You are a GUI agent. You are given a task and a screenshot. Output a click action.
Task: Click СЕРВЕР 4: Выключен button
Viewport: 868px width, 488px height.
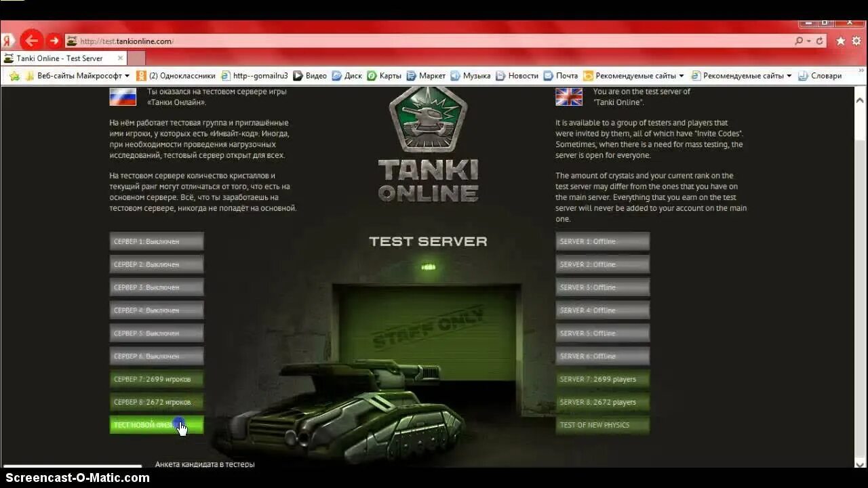(x=157, y=310)
